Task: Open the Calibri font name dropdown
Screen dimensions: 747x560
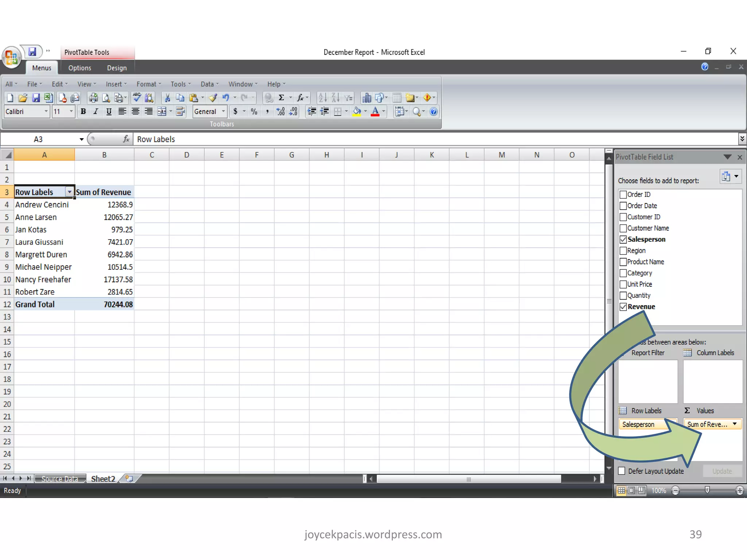Action: 46,112
